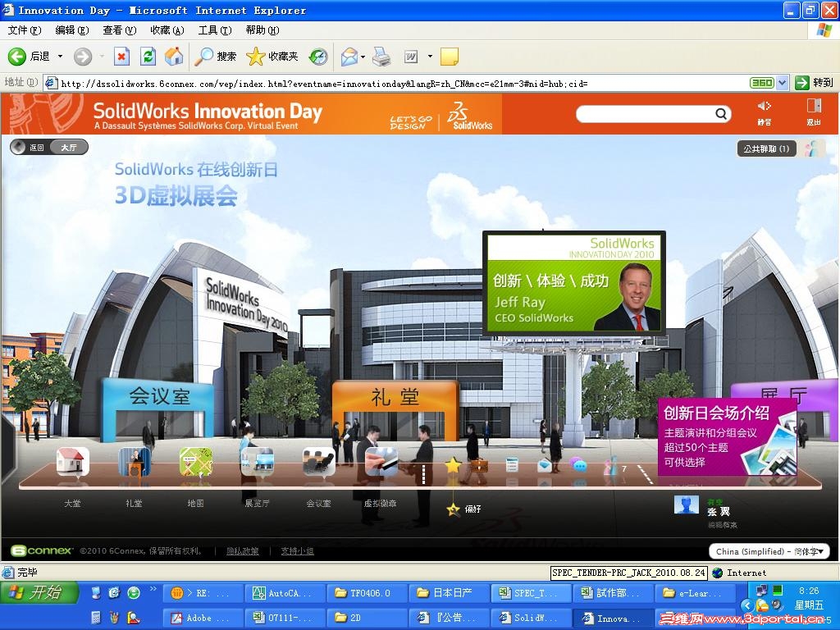This screenshot has height=630, width=840.
Task: Go to the IE Home page icon
Action: coord(174,57)
